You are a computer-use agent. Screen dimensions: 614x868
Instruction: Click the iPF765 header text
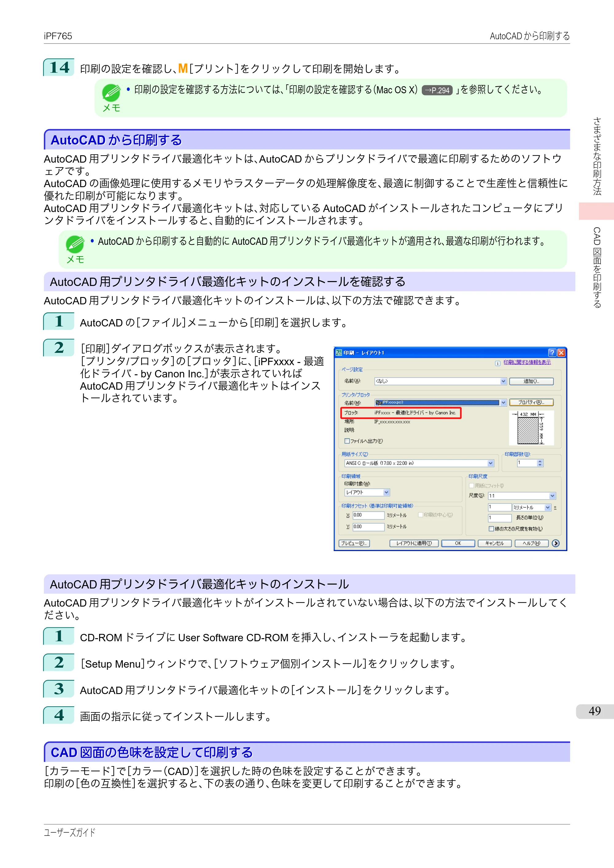(x=58, y=36)
